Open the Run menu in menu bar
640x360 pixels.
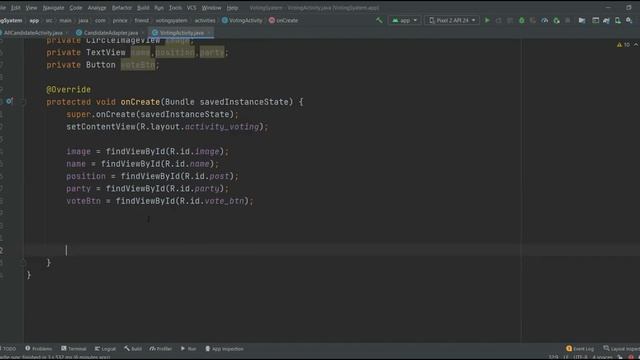click(159, 8)
